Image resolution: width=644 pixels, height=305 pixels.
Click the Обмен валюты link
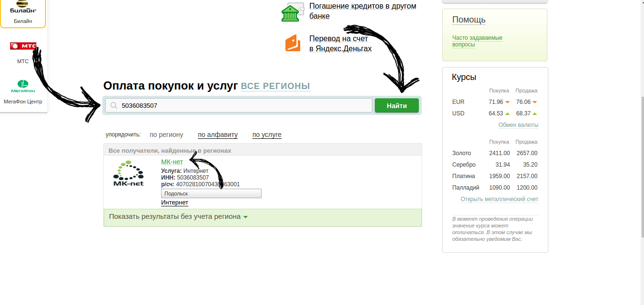pyautogui.click(x=518, y=125)
